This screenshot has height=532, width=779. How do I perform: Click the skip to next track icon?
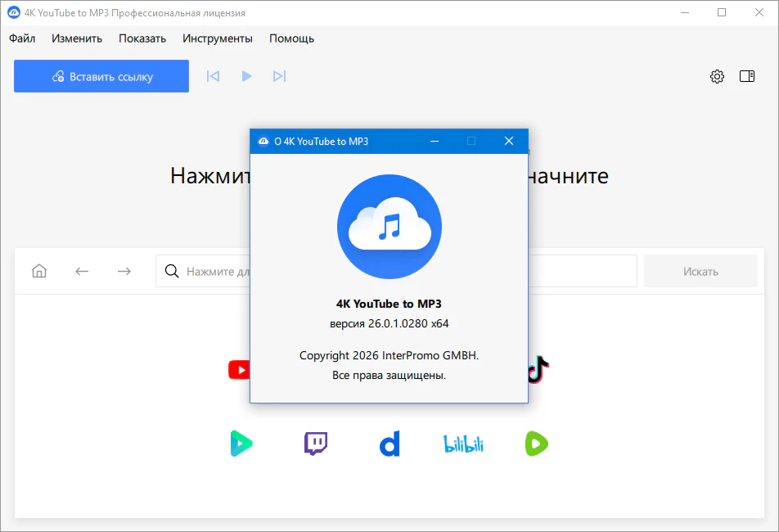click(x=279, y=76)
